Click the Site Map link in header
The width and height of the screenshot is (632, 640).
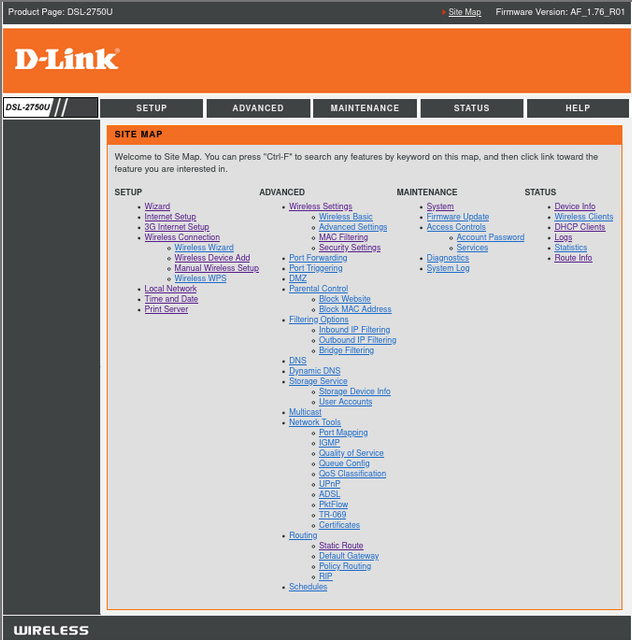tap(465, 12)
